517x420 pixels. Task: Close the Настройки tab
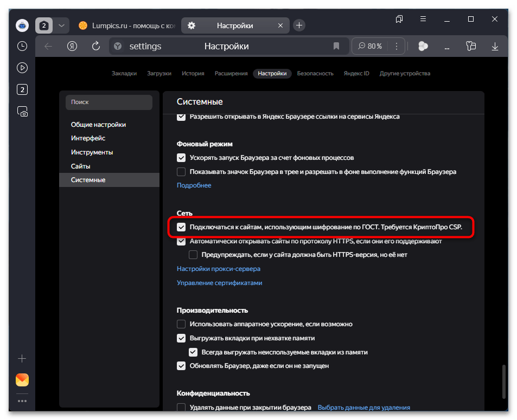[x=280, y=25]
